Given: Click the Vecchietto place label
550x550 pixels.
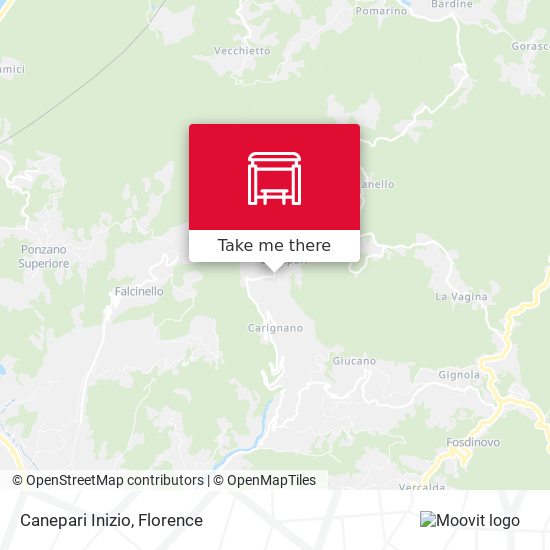Looking at the screenshot, I should [242, 51].
